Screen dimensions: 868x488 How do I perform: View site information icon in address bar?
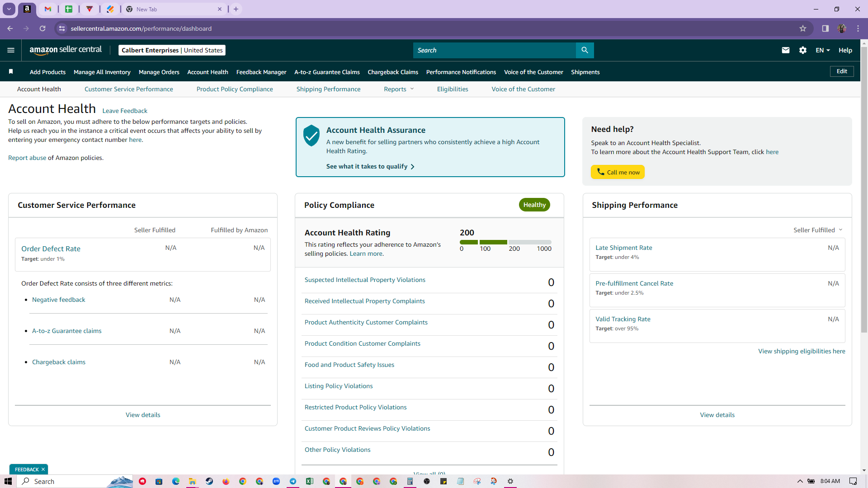[62, 28]
